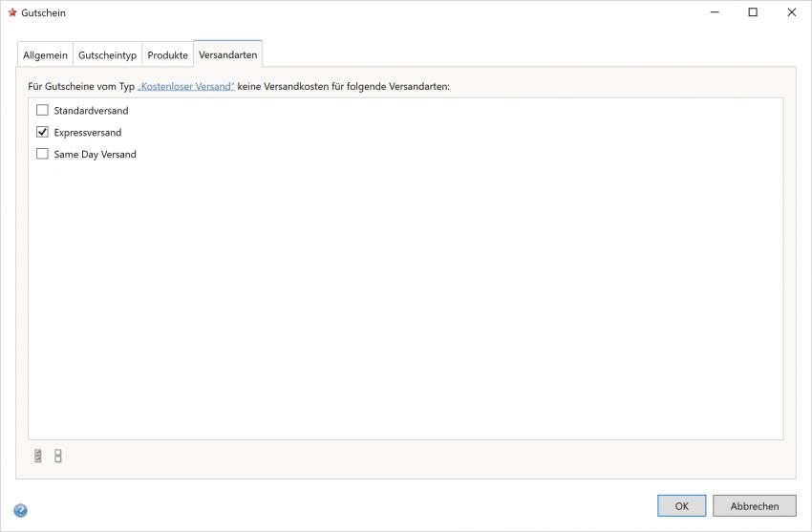Open the Gutscheintyp tab
Screen dimensions: 812x532
107,55
